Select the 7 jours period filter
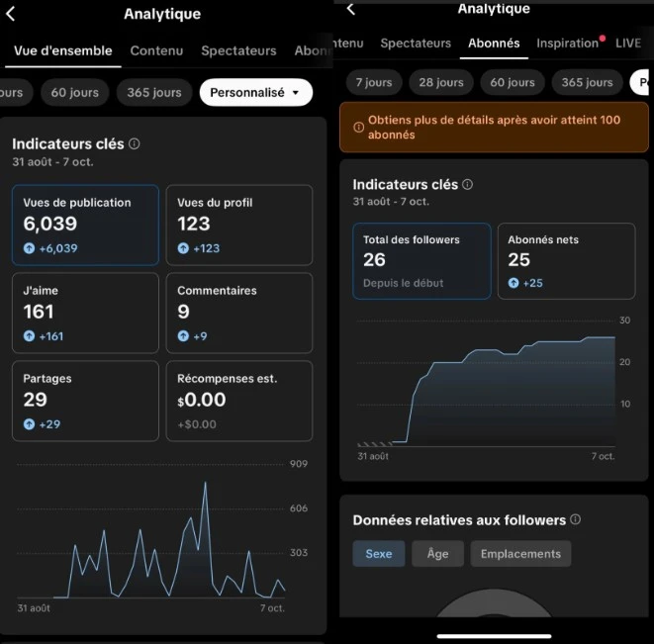654x644 pixels. pyautogui.click(x=373, y=82)
